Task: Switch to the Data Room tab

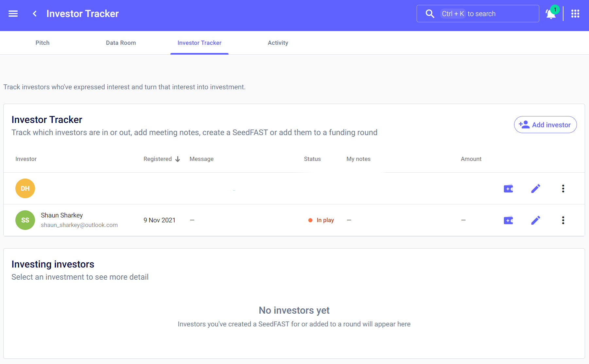Action: pyautogui.click(x=121, y=43)
